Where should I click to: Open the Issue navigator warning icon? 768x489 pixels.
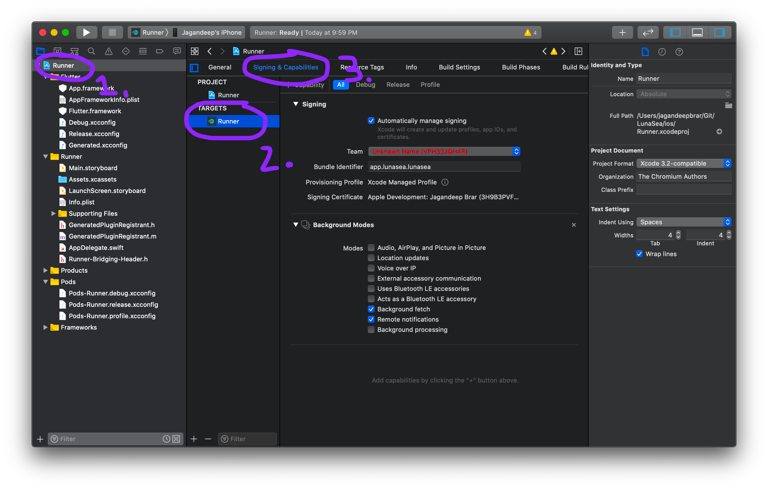click(109, 51)
